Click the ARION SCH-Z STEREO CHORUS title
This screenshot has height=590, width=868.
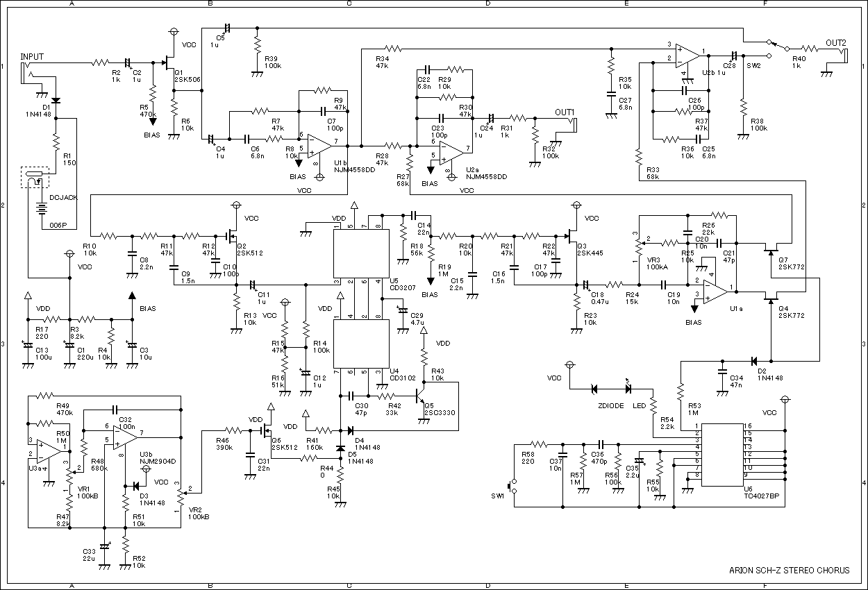tap(789, 571)
